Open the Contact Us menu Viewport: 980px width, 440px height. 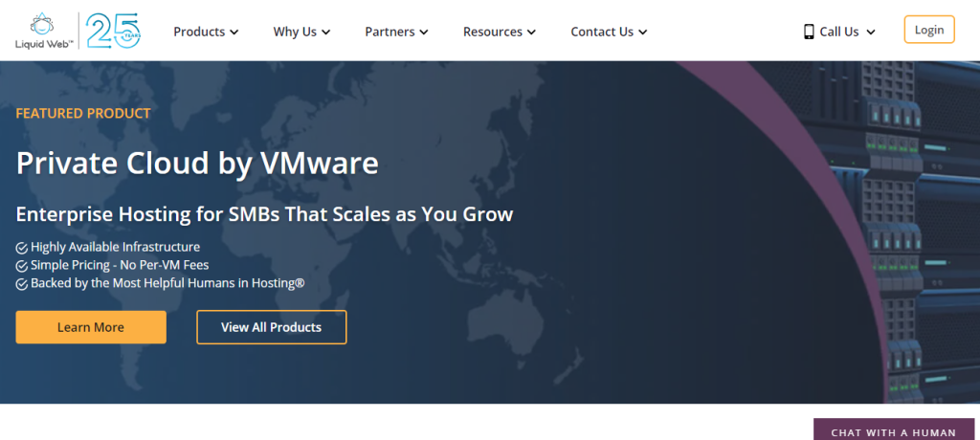(608, 32)
